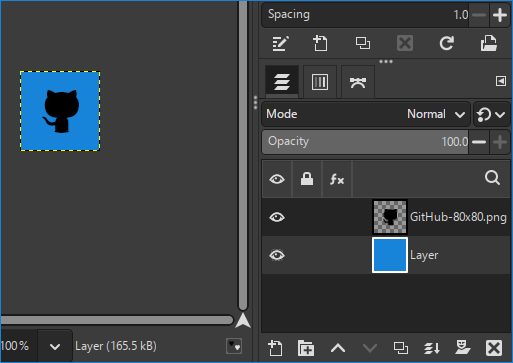Screen dimensions: 513x363
Task: Search layers with the magnifier icon
Action: 492,178
